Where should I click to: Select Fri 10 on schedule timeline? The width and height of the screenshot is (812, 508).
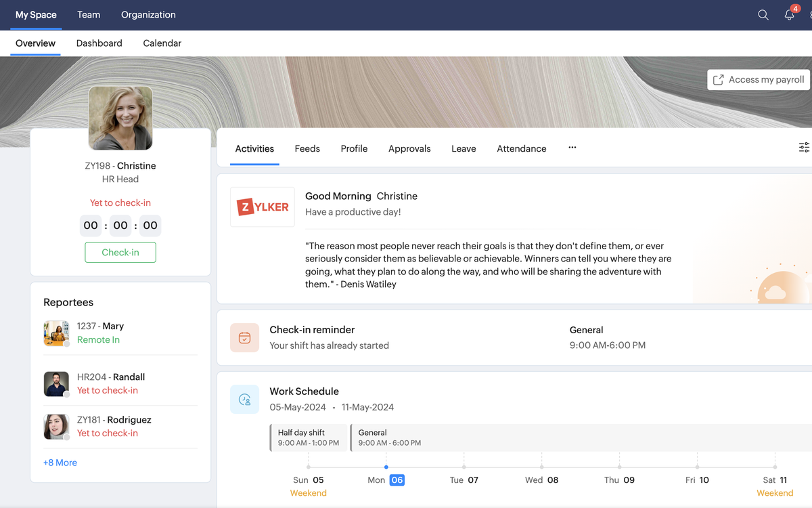tap(697, 480)
